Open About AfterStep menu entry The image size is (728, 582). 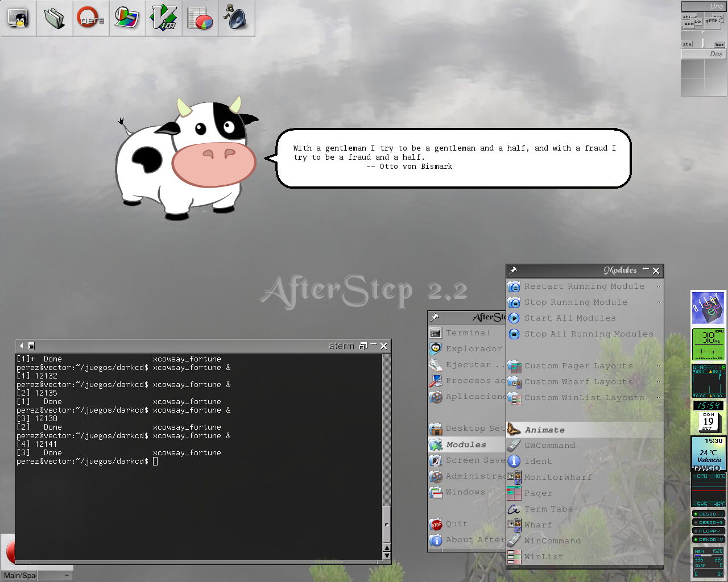[x=467, y=540]
